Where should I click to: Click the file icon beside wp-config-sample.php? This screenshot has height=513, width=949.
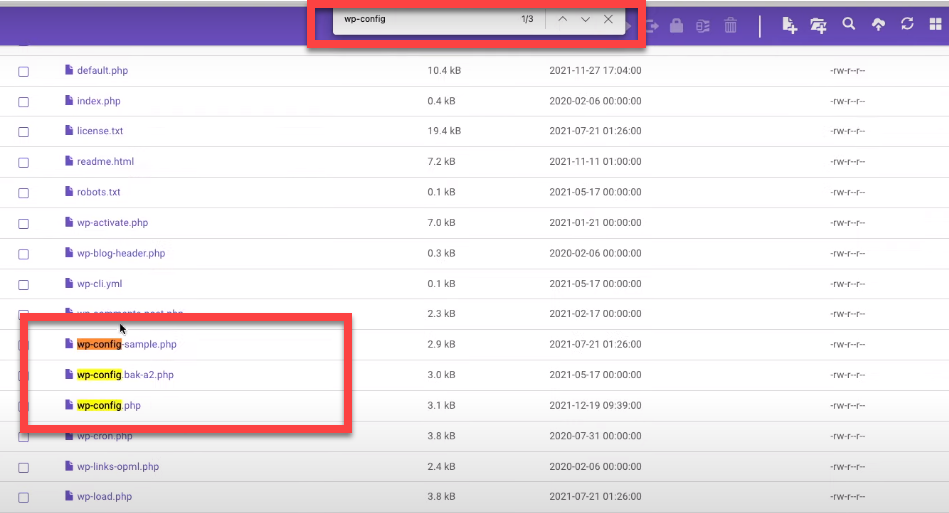[x=69, y=344]
